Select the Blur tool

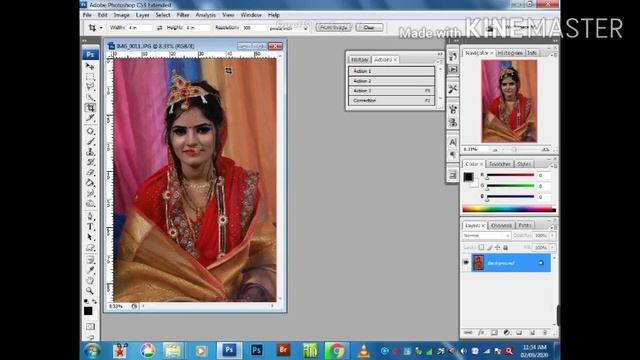(x=90, y=193)
